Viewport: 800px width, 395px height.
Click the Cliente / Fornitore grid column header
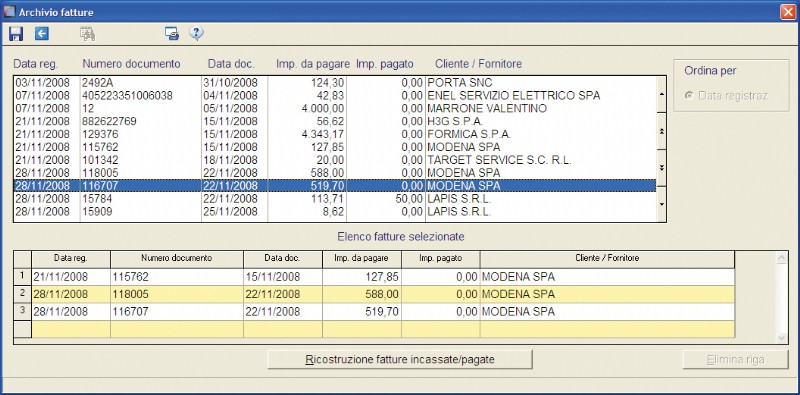click(607, 259)
